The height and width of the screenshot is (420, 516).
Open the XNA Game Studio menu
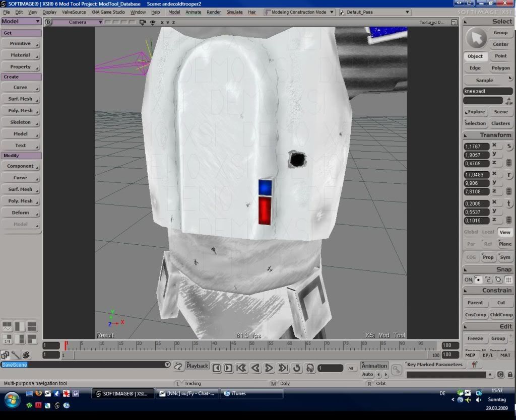108,12
